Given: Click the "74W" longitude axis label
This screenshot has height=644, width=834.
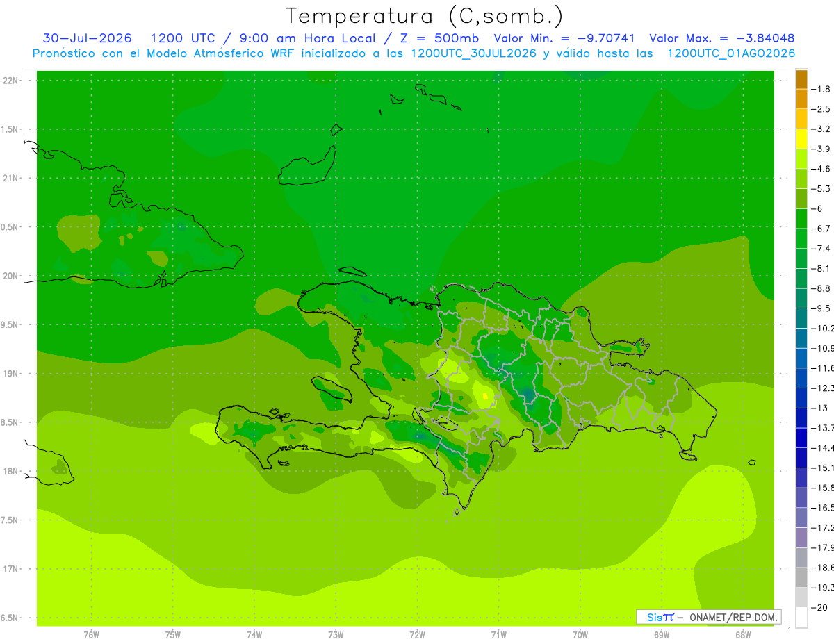Looking at the screenshot, I should pos(254,635).
